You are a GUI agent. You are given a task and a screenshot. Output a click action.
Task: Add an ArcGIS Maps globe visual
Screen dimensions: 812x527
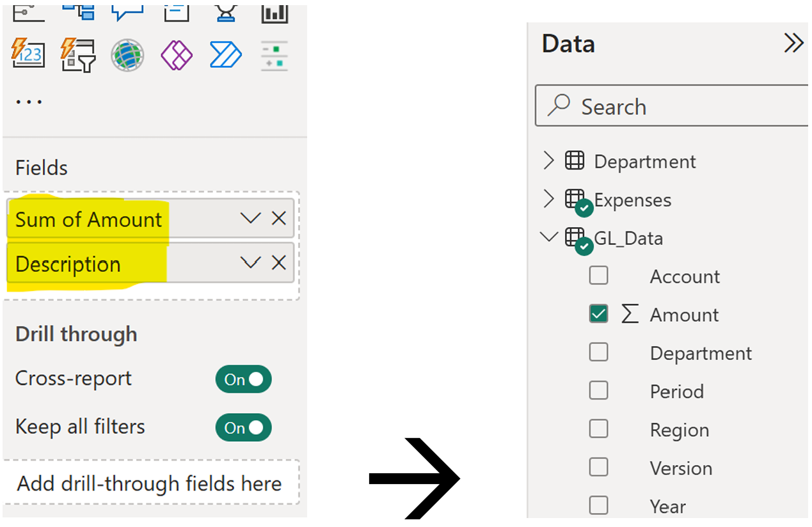pyautogui.click(x=127, y=55)
